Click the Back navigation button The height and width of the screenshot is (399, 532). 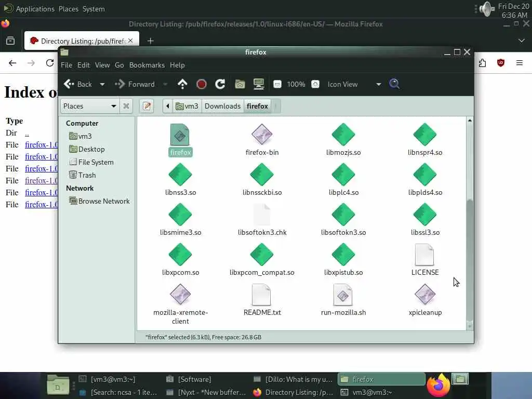tap(78, 84)
